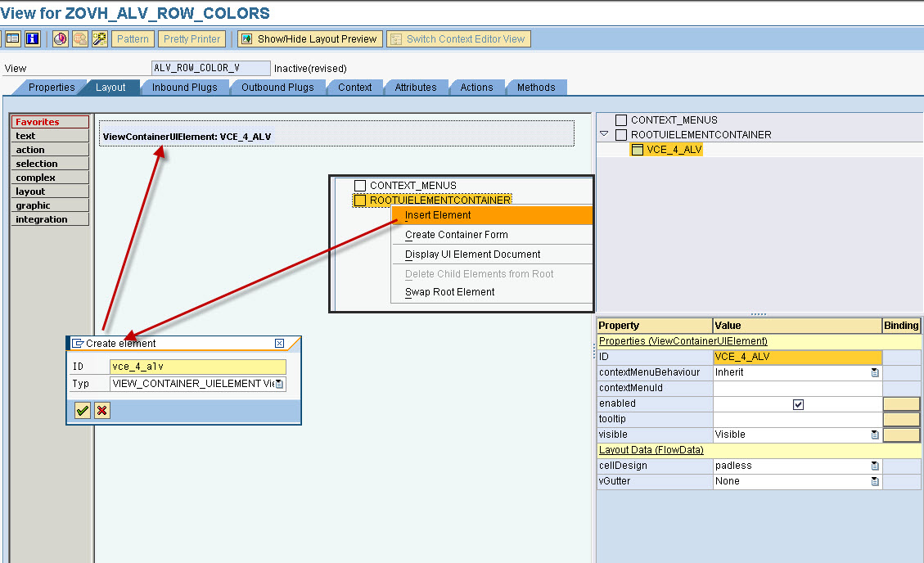Collapse the ROOTUIELEMENTCONTAINER tree node

(x=604, y=134)
